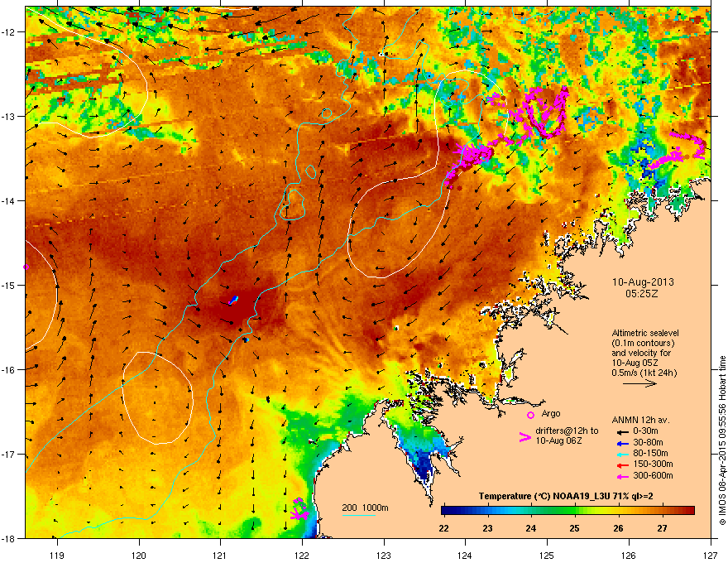Click the latitude axis label -18
728x563 pixels.
click(8, 538)
